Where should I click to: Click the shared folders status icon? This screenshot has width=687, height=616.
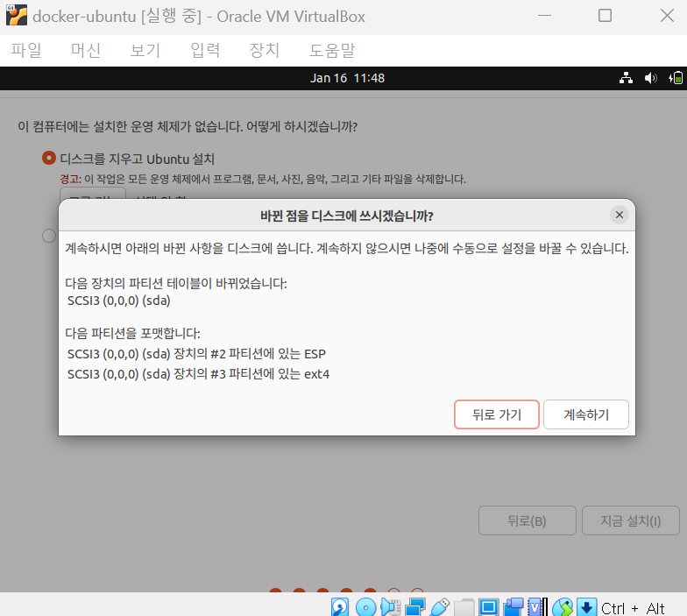(464, 607)
